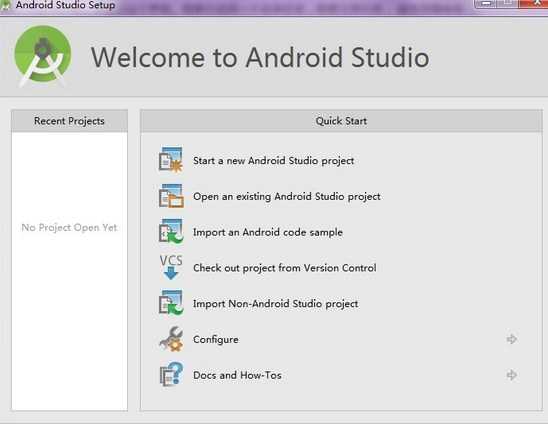Click the Recent Projects panel header
Viewport: 548px width, 424px height.
(x=69, y=121)
